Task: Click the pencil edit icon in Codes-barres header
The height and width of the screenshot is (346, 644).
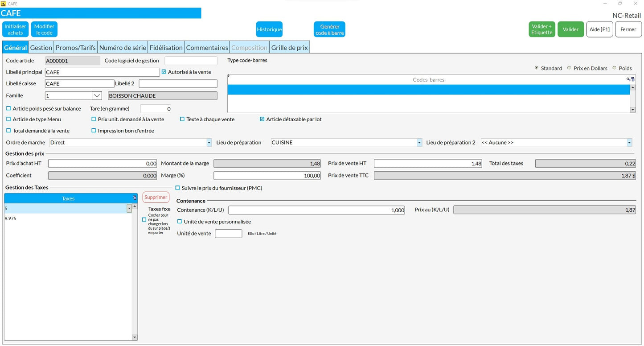Action: coord(628,79)
